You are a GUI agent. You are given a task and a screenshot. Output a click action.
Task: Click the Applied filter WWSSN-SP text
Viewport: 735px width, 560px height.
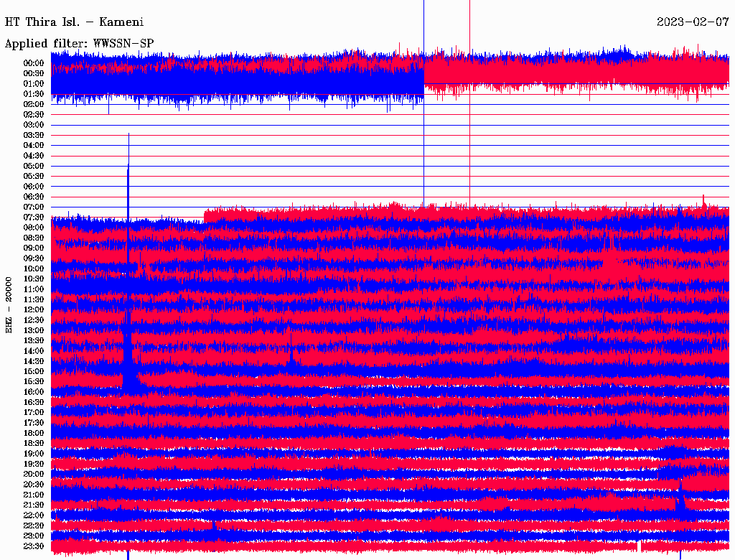(x=79, y=43)
